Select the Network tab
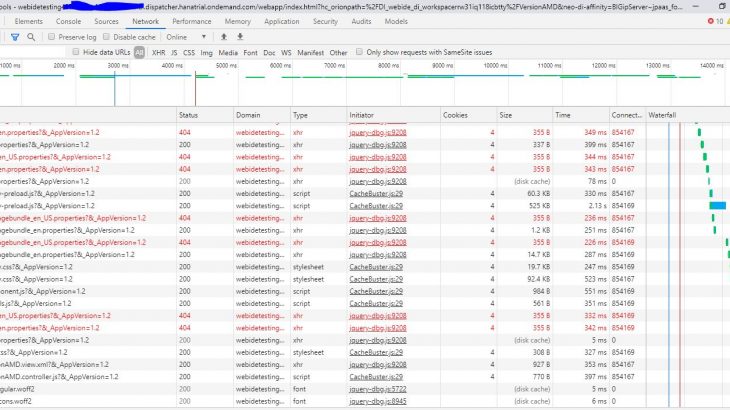Viewport: 730px width, 410px height. click(145, 21)
